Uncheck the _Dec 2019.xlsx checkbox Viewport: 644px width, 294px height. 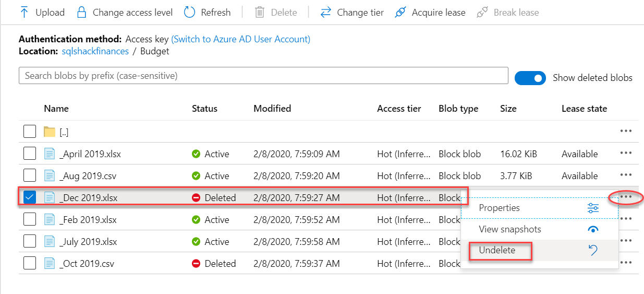tap(30, 197)
